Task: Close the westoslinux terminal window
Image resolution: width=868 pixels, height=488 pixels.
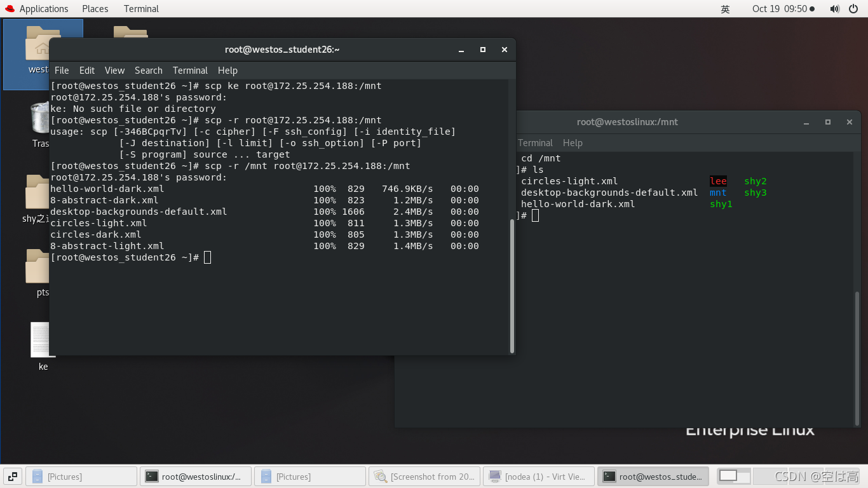Action: (850, 122)
